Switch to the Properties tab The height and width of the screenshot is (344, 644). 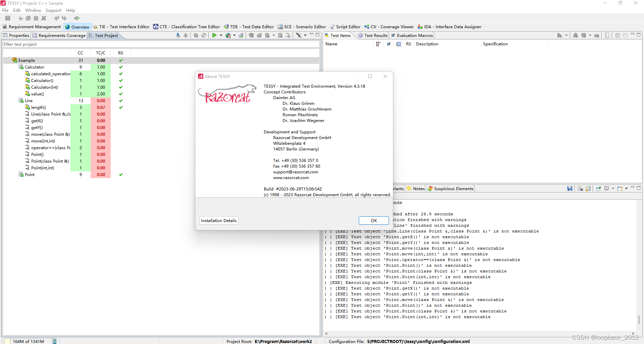[16, 35]
